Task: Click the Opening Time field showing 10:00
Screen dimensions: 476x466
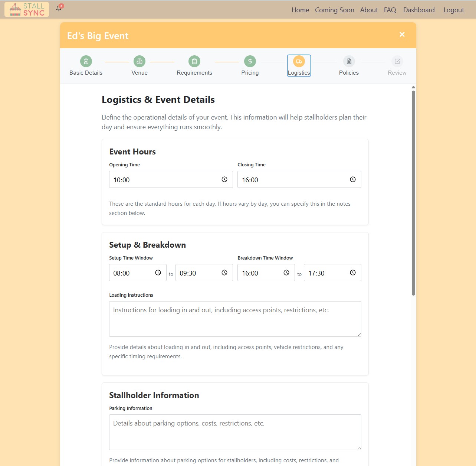Action: 171,179
